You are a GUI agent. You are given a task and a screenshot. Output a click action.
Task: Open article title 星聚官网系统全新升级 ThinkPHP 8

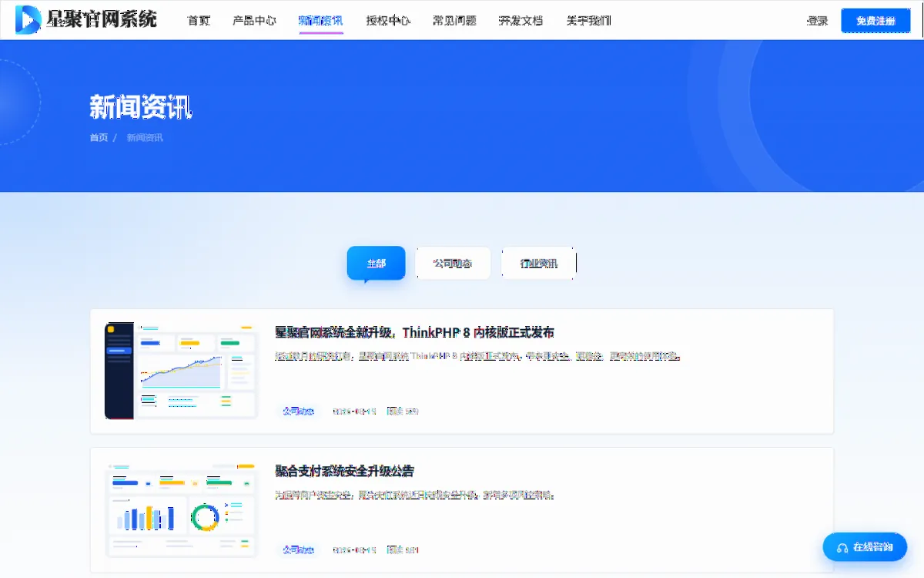pyautogui.click(x=414, y=333)
